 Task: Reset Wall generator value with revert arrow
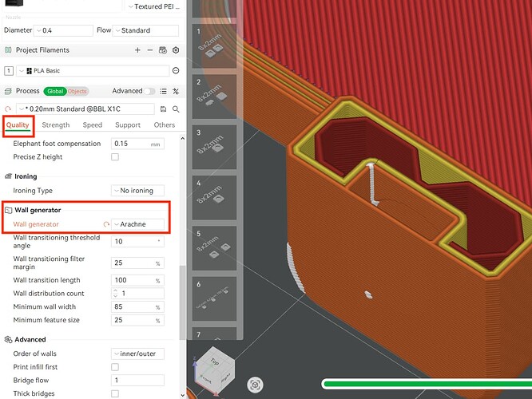106,224
